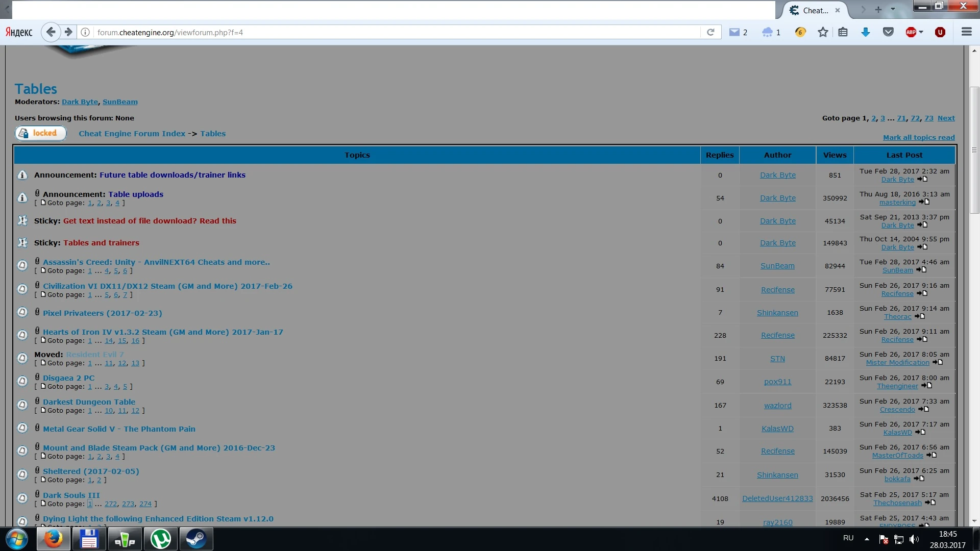Screen dimensions: 980x551
Task: Open the Darkest Dungeon Table topic
Action: [89, 402]
